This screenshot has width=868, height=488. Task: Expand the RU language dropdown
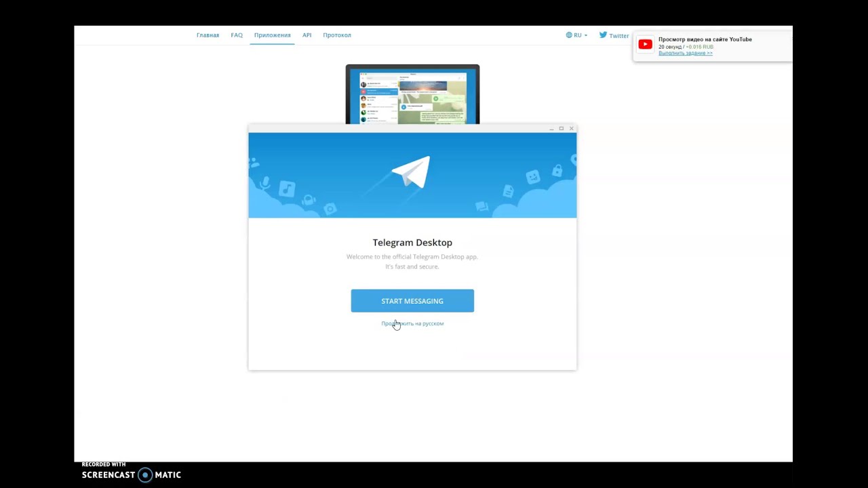point(577,35)
